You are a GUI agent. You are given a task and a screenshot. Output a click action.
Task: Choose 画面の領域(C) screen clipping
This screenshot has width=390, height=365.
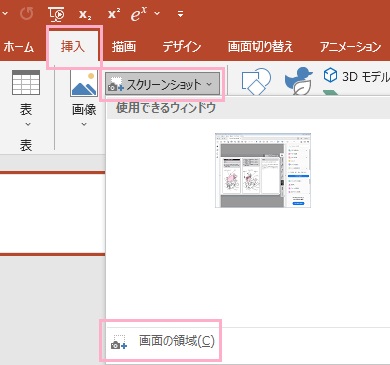(163, 341)
